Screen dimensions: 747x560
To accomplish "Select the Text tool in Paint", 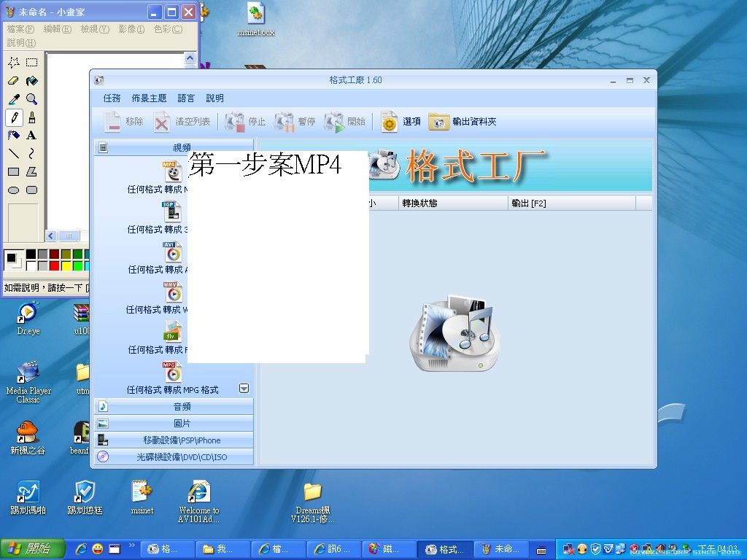I will [x=32, y=136].
